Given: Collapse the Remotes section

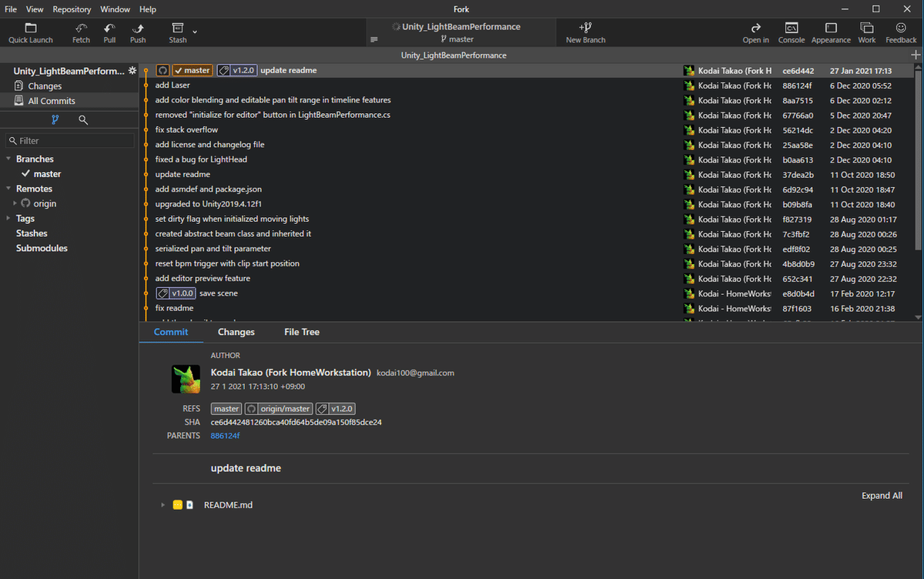Looking at the screenshot, I should (x=8, y=189).
